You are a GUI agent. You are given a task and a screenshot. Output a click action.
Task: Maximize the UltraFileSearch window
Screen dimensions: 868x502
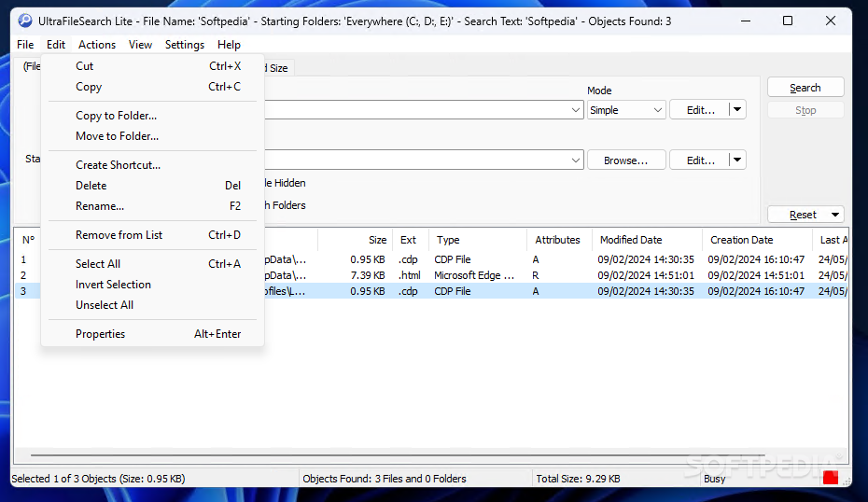coord(788,21)
